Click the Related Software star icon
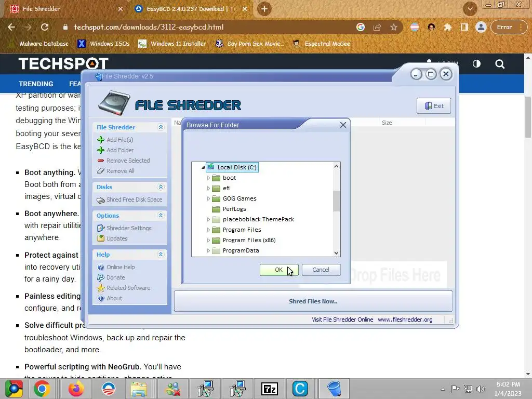This screenshot has height=399, width=532. pos(101,288)
